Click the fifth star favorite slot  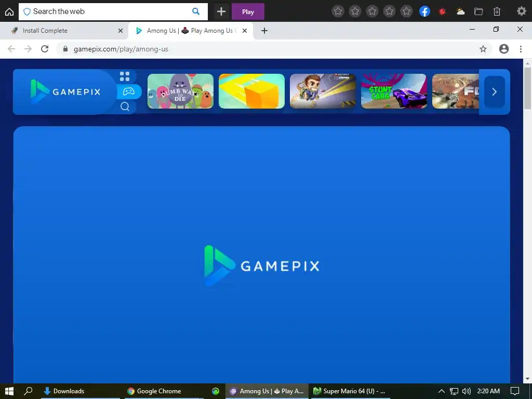click(406, 11)
